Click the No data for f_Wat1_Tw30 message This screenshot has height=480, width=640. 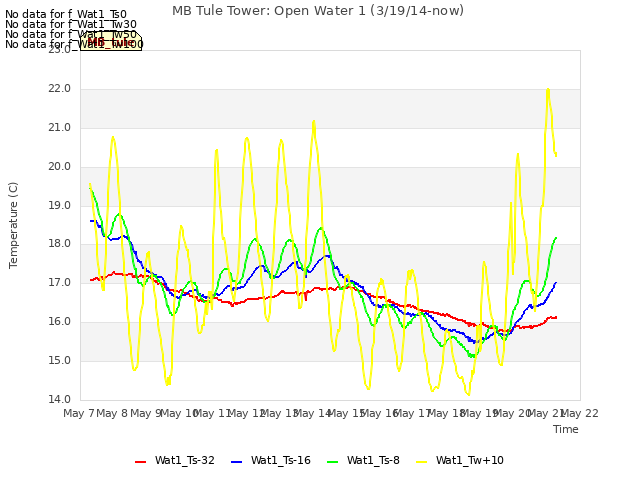pos(71,24)
